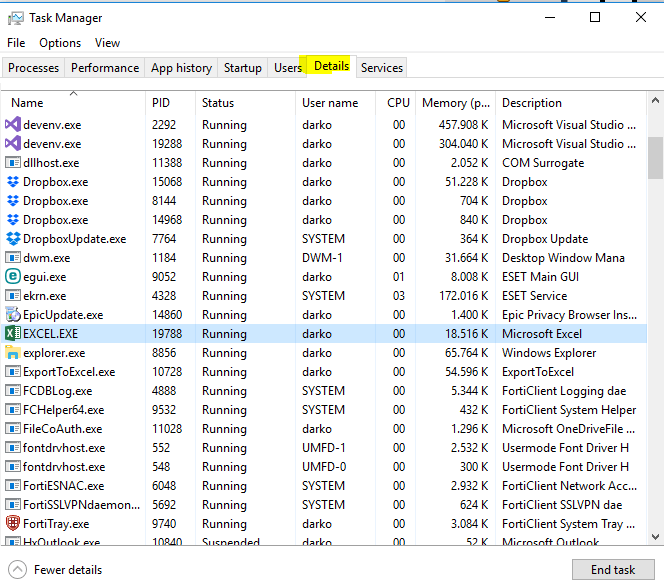Click the vertical scrollbar thumb
The width and height of the screenshot is (664, 588).
click(x=655, y=157)
